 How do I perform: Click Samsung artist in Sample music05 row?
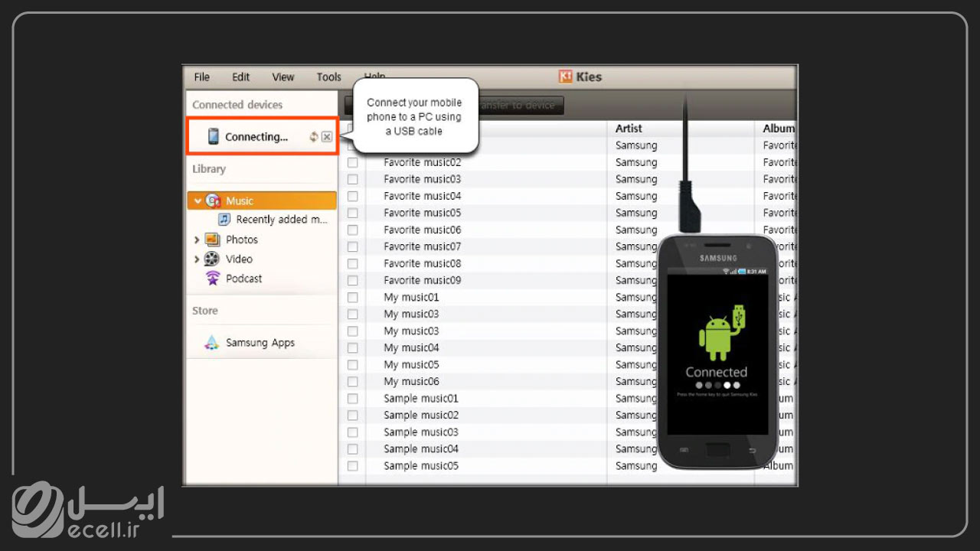coord(636,465)
